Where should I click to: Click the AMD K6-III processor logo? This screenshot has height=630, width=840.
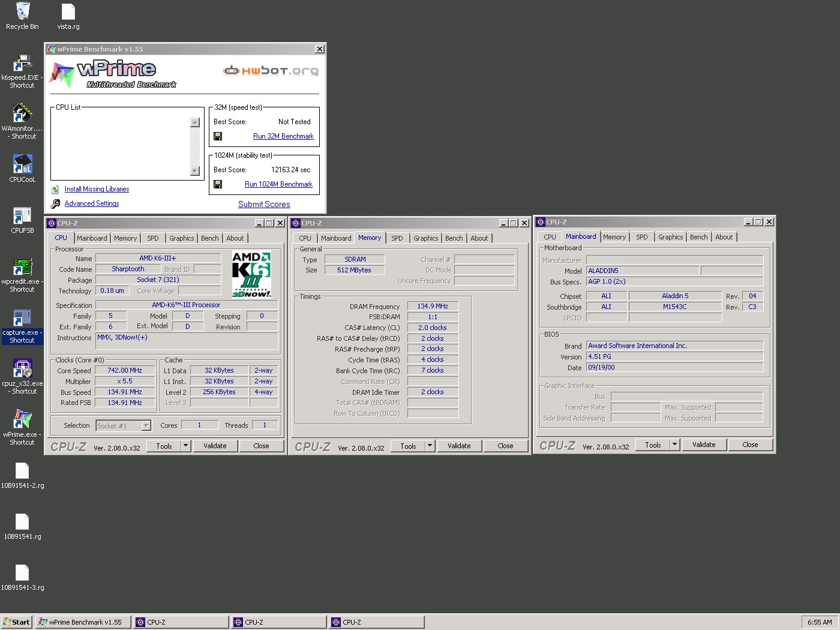pyautogui.click(x=251, y=274)
